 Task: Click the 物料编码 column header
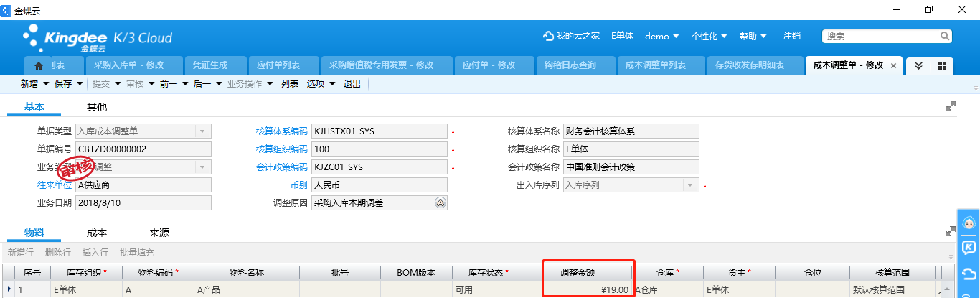coord(157,273)
